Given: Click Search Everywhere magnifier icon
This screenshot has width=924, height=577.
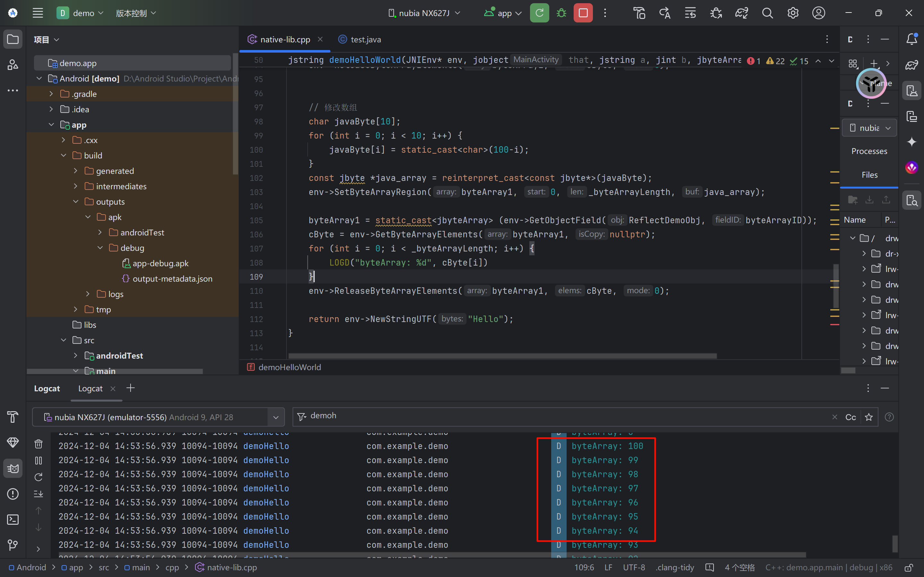Looking at the screenshot, I should click(x=767, y=13).
